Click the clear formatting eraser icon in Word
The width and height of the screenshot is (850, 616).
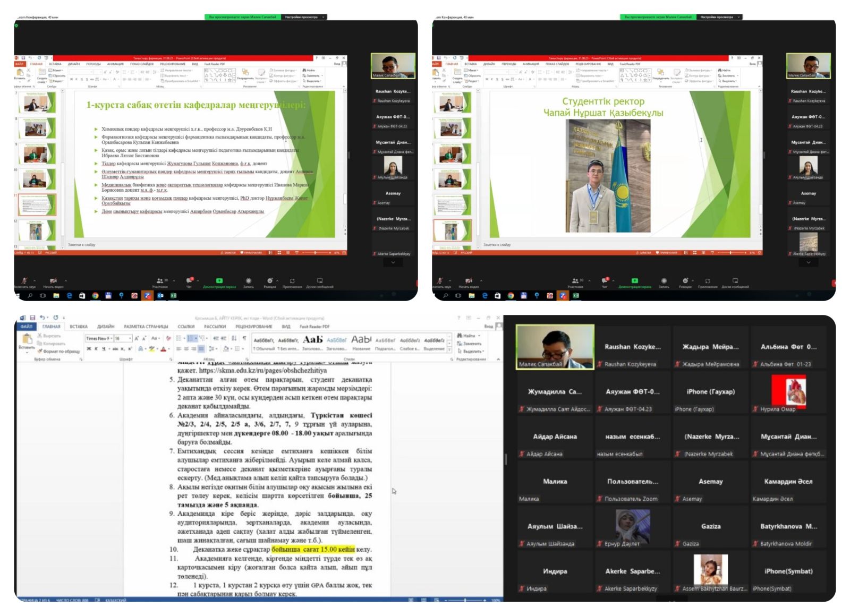(168, 338)
